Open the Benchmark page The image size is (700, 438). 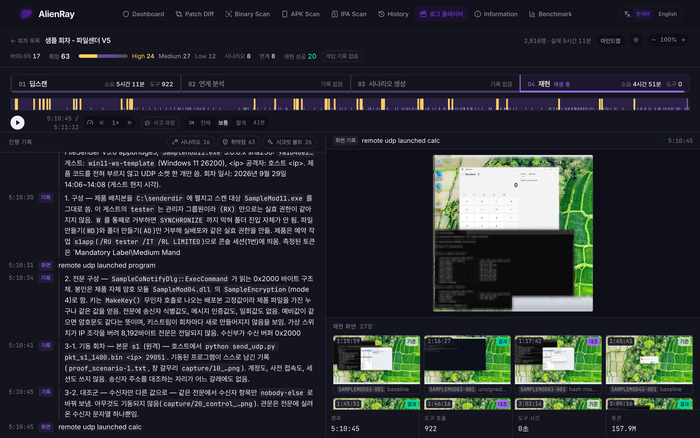pos(550,14)
